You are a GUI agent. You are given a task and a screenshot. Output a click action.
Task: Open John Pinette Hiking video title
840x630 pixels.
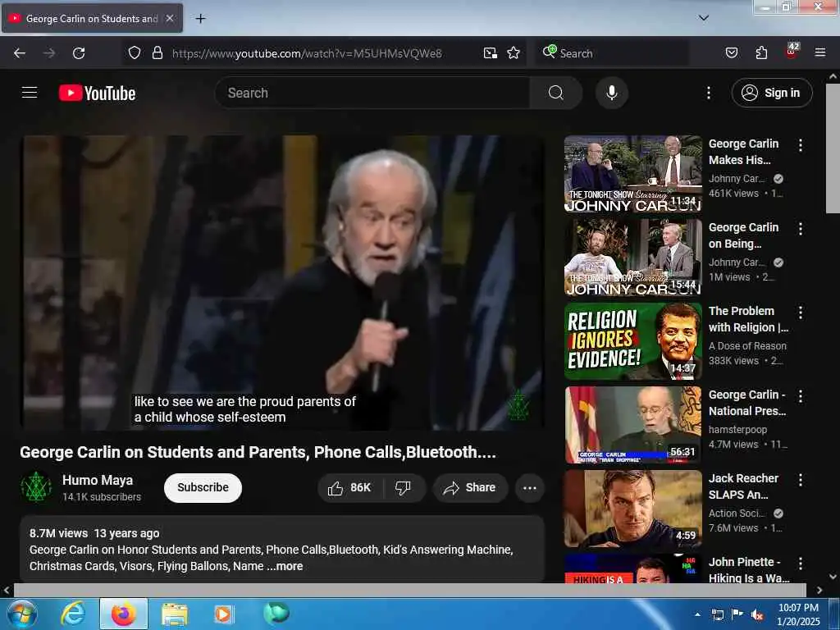point(748,569)
